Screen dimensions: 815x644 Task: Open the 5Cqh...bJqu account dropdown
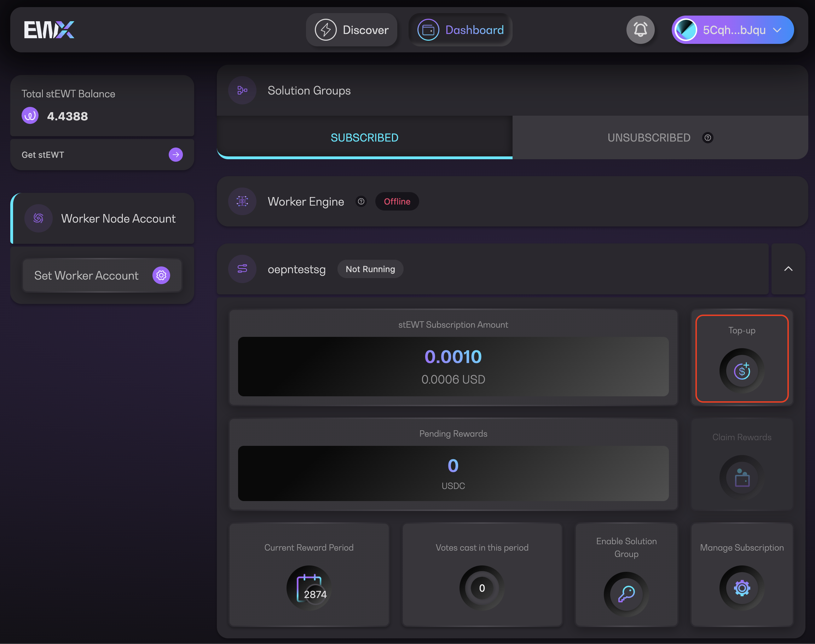733,30
